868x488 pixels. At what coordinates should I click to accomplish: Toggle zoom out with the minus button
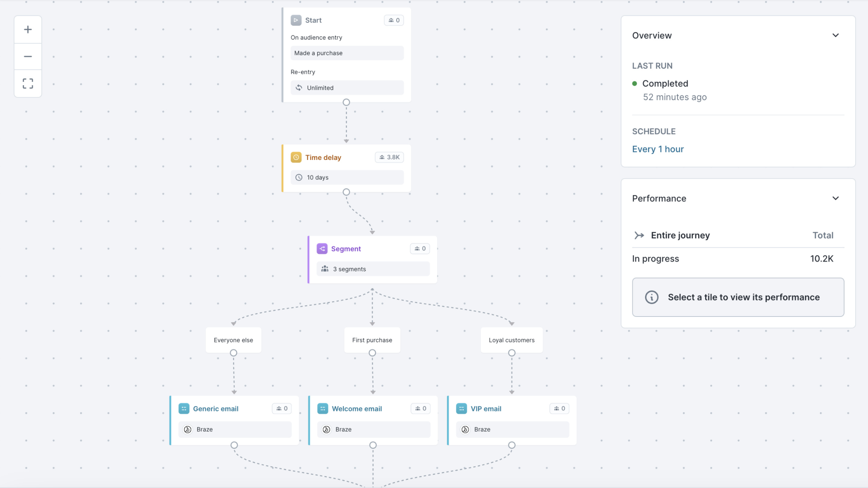coord(27,56)
